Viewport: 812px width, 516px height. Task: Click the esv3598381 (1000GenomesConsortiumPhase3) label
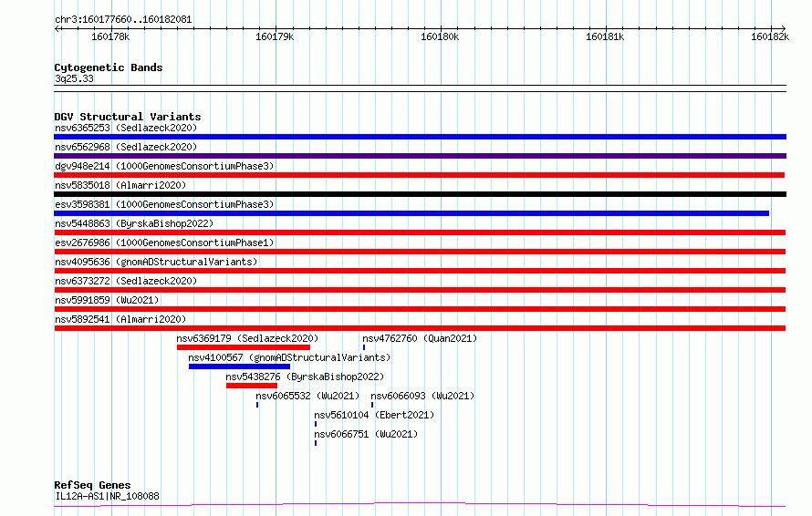(164, 204)
